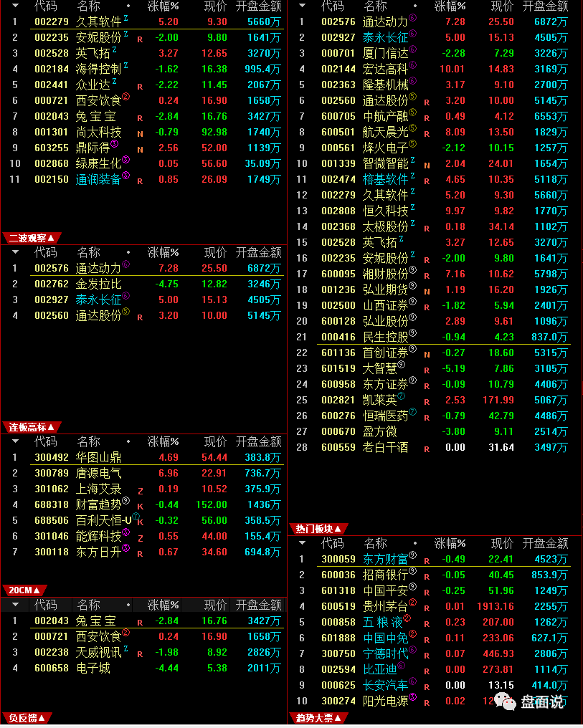
Task: Click the N marker on 鼎际得 row
Action: point(140,150)
